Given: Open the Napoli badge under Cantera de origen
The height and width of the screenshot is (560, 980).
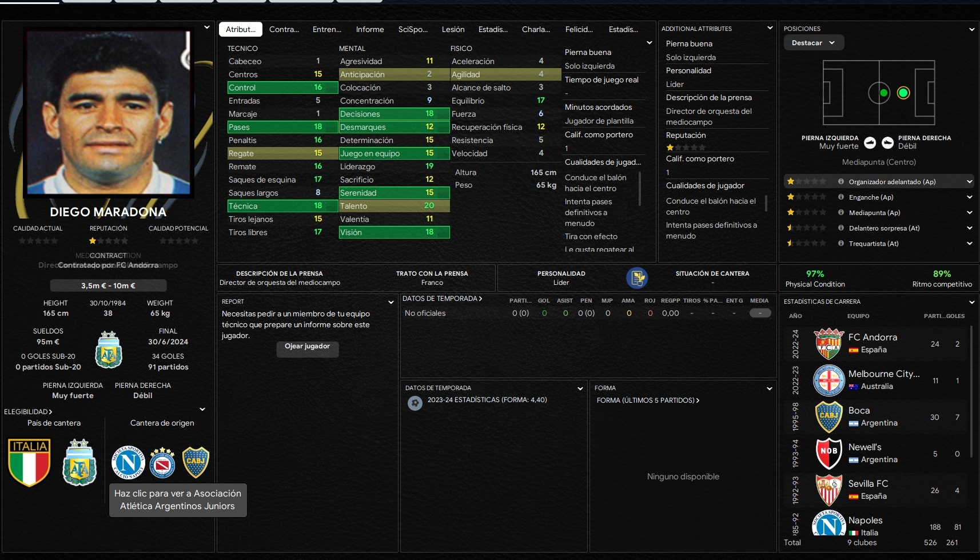Looking at the screenshot, I should coord(128,462).
